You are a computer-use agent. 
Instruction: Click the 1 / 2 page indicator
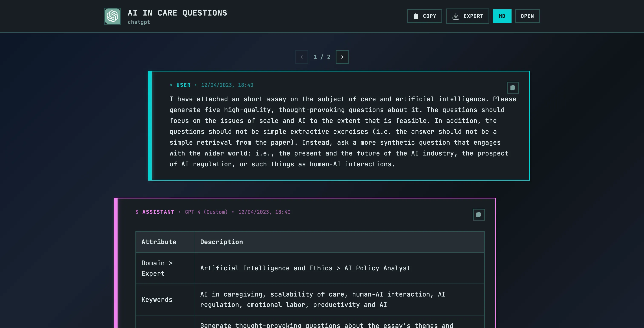tap(322, 57)
